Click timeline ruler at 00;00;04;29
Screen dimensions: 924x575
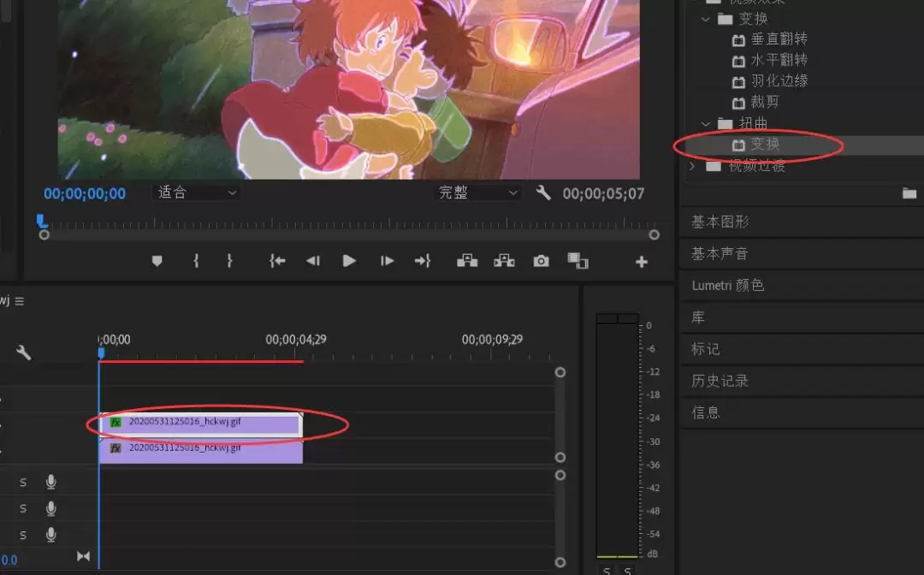click(x=296, y=340)
